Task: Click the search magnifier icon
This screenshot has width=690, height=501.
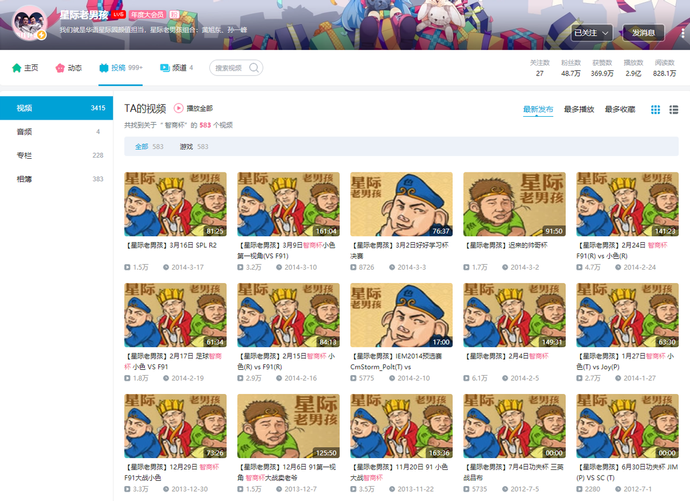Action: (254, 68)
